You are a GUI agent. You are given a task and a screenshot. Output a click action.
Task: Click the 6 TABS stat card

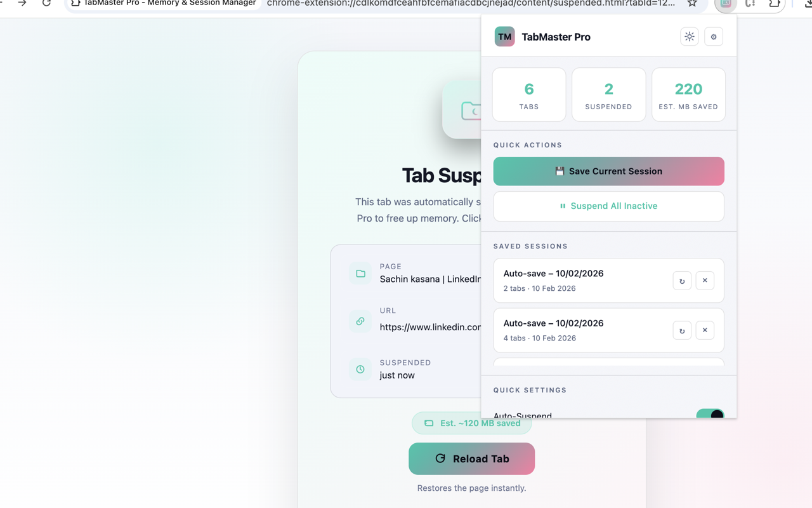tap(528, 94)
